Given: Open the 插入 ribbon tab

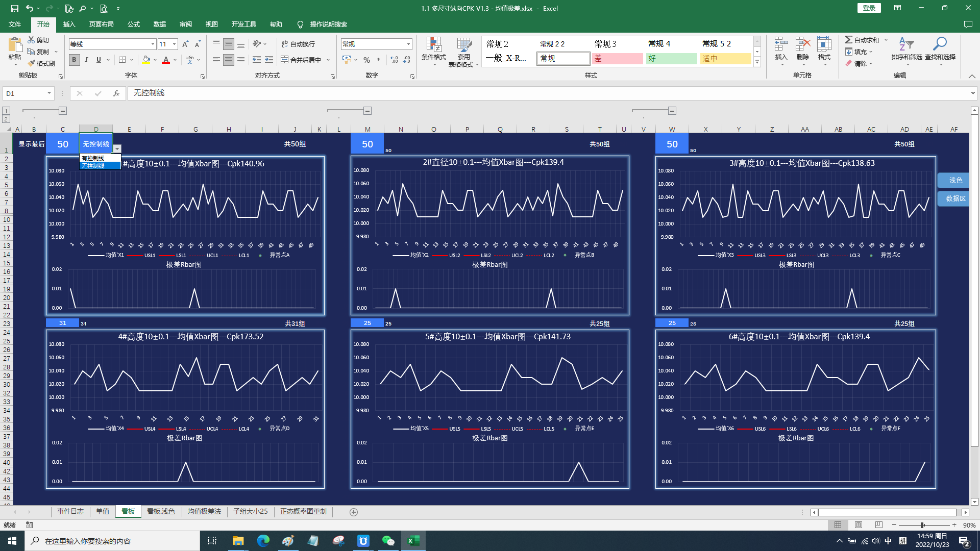Looking at the screenshot, I should 69,24.
